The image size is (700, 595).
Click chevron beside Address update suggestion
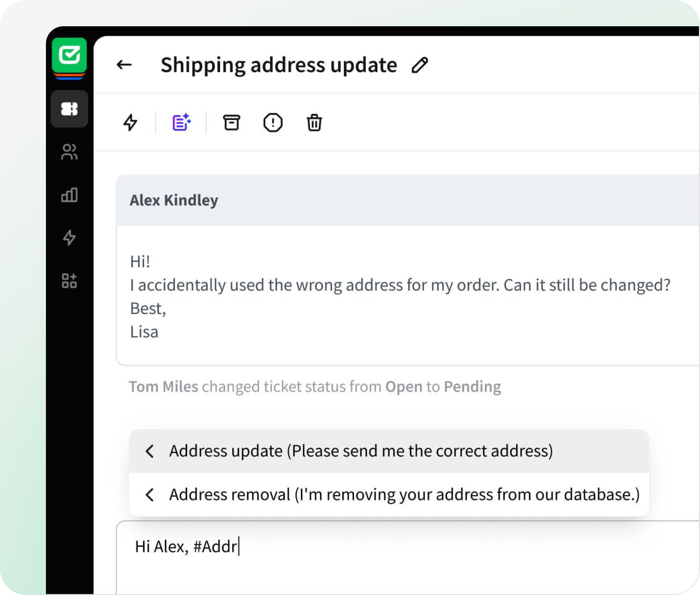click(149, 451)
